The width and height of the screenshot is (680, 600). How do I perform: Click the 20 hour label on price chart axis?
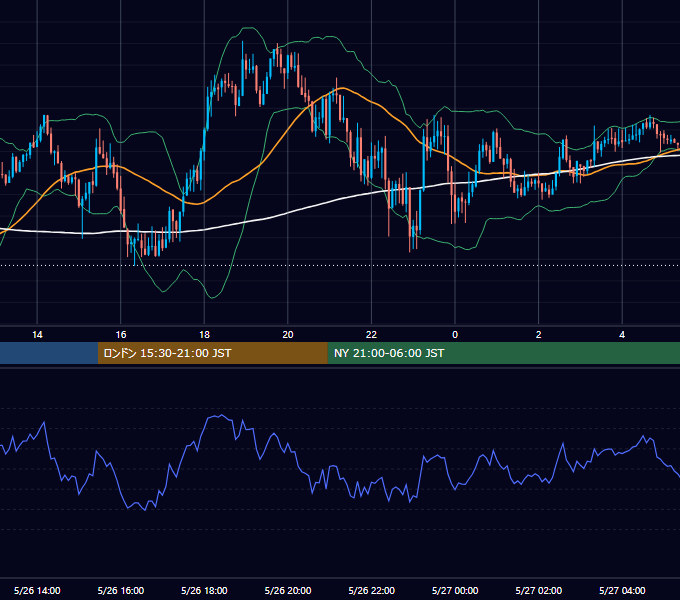tap(288, 335)
